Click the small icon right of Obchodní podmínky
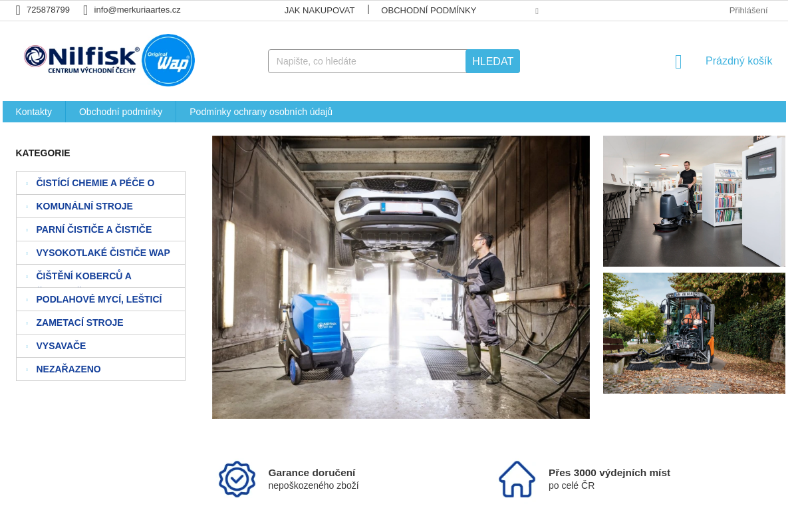The height and width of the screenshot is (532, 798). point(537,11)
